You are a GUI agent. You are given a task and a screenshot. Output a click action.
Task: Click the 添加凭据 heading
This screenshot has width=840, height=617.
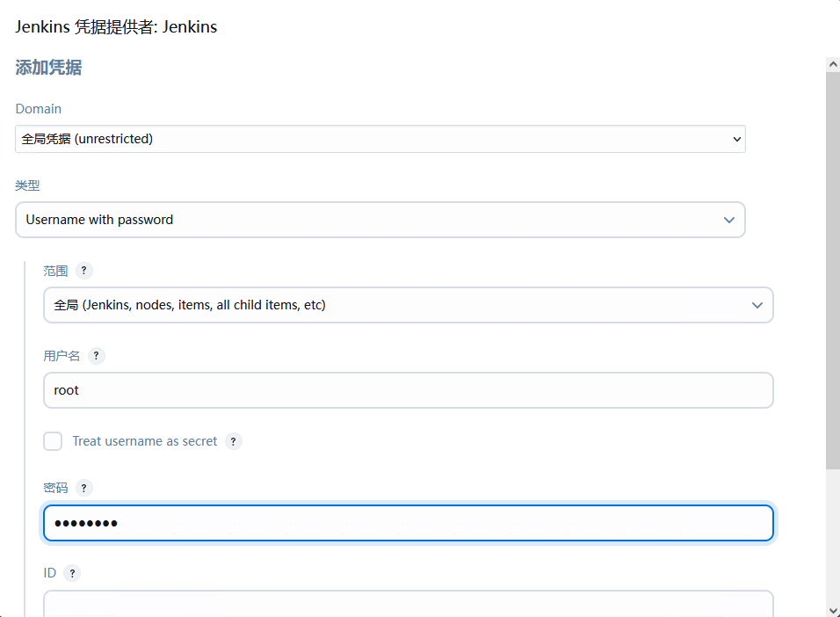[x=48, y=68]
